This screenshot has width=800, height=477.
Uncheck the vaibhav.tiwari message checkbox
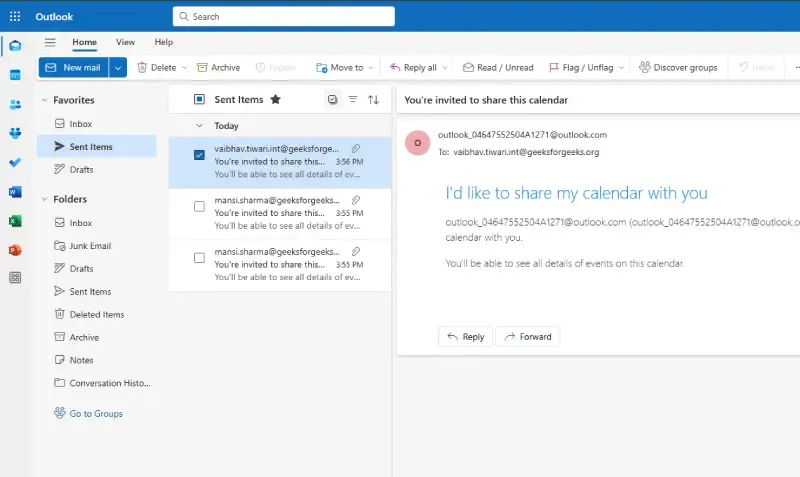[199, 155]
